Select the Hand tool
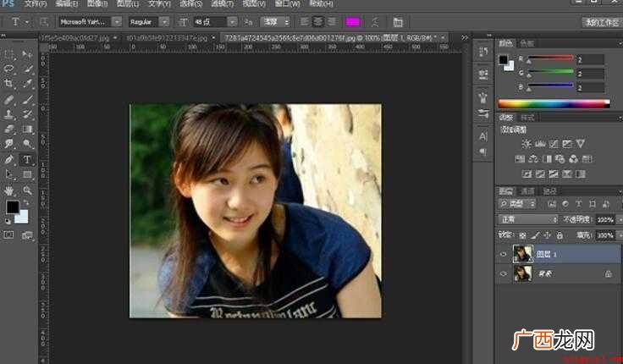Viewport: 623px width, 364px height. point(8,190)
